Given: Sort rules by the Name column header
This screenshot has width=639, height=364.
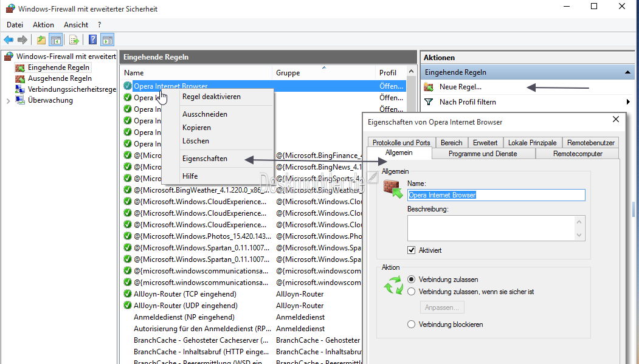Looking at the screenshot, I should [x=197, y=72].
